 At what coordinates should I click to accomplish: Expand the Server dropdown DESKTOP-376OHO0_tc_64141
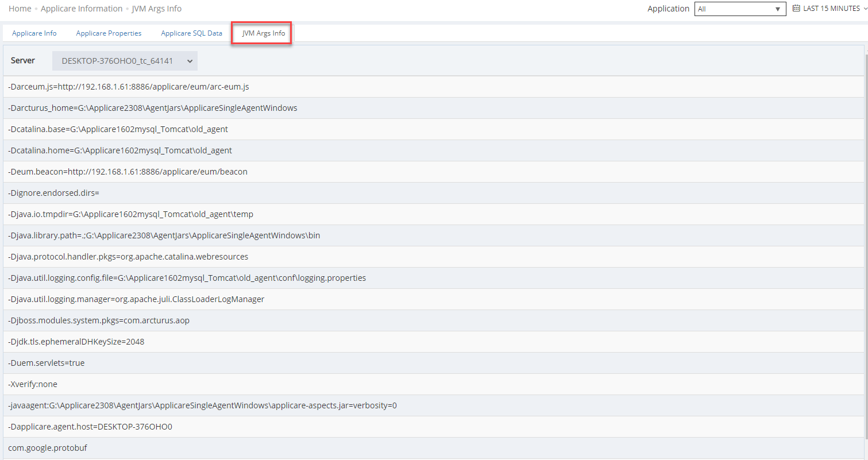tap(125, 61)
